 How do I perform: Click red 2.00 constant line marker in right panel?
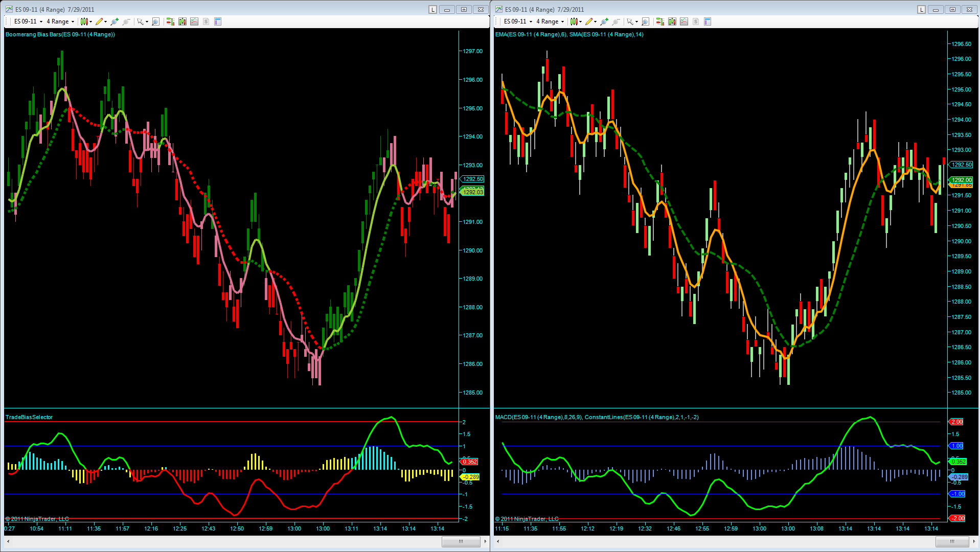956,422
